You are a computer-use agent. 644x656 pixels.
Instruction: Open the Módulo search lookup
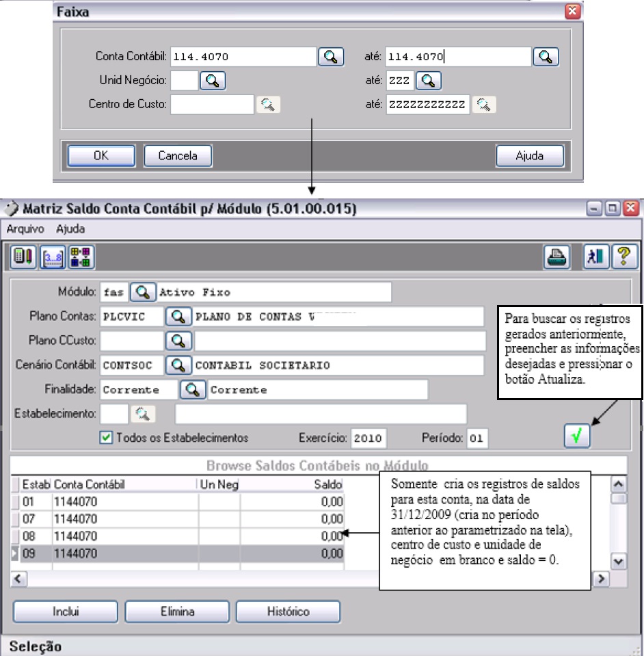pos(143,292)
